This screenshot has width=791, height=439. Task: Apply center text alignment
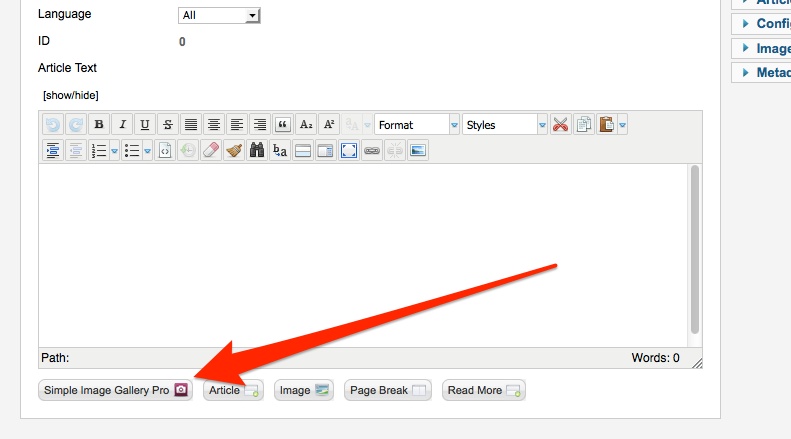click(214, 125)
